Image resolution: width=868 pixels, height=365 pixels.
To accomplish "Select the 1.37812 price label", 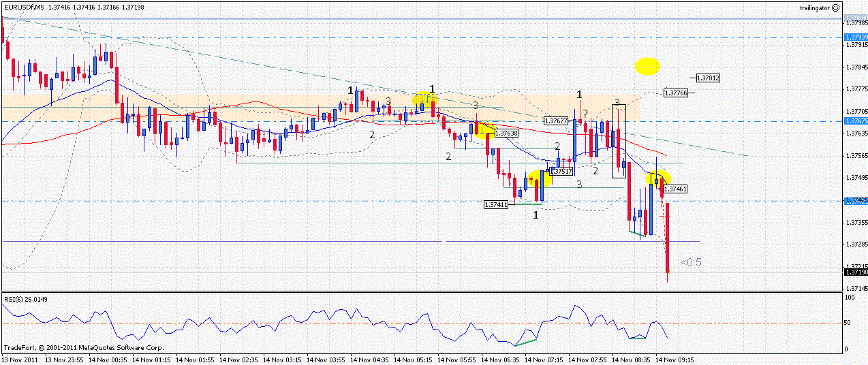I will click(708, 78).
